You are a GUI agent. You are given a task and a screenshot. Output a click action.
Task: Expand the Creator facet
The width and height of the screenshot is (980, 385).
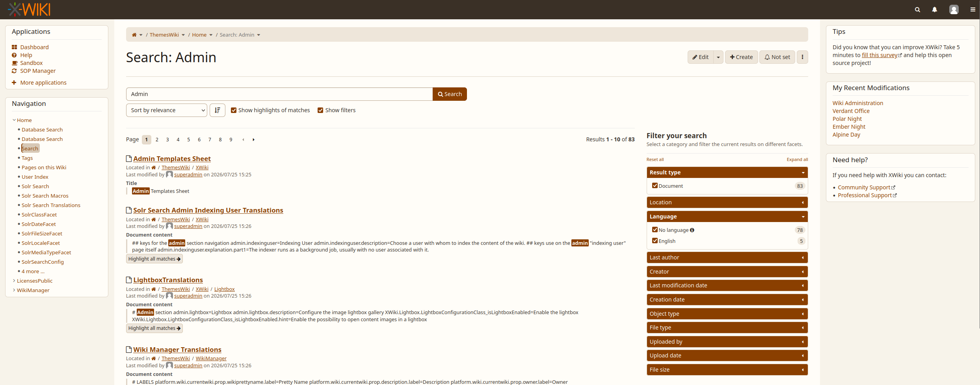(x=727, y=272)
